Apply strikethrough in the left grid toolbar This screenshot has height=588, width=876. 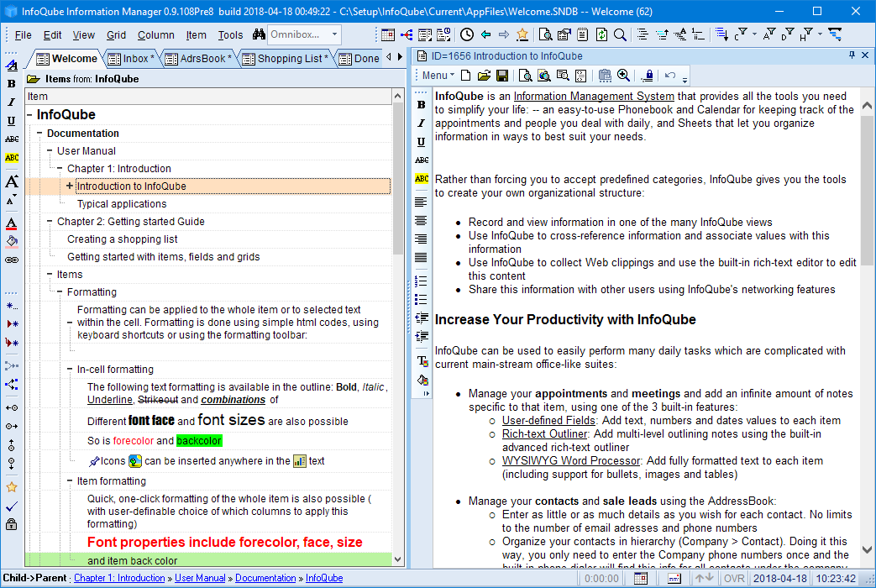pyautogui.click(x=12, y=139)
